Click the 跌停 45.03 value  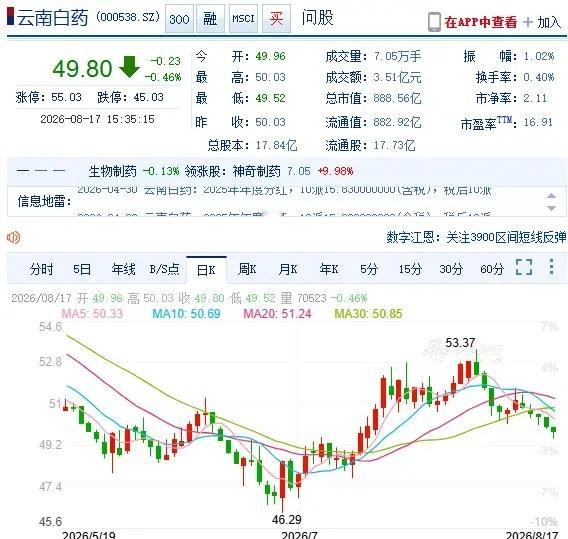[x=149, y=97]
